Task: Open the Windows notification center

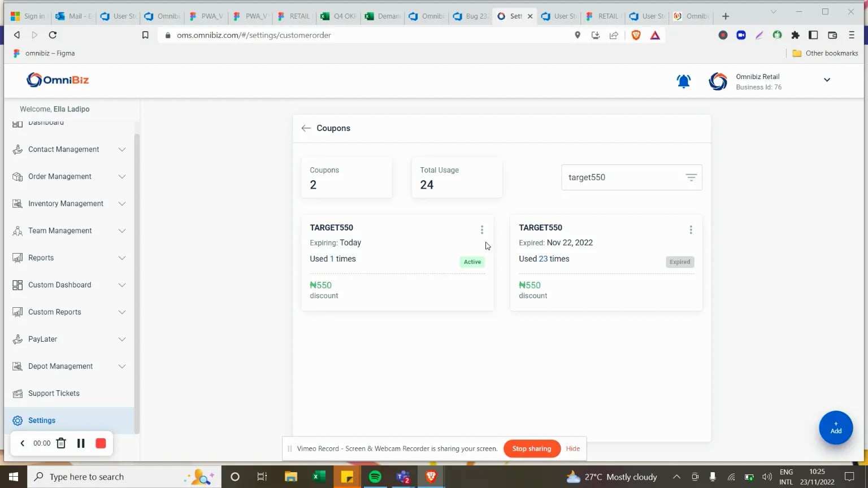Action: [849, 477]
